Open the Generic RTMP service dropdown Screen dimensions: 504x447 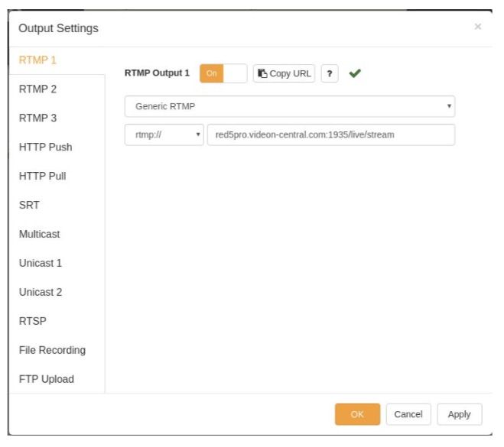pyautogui.click(x=290, y=106)
